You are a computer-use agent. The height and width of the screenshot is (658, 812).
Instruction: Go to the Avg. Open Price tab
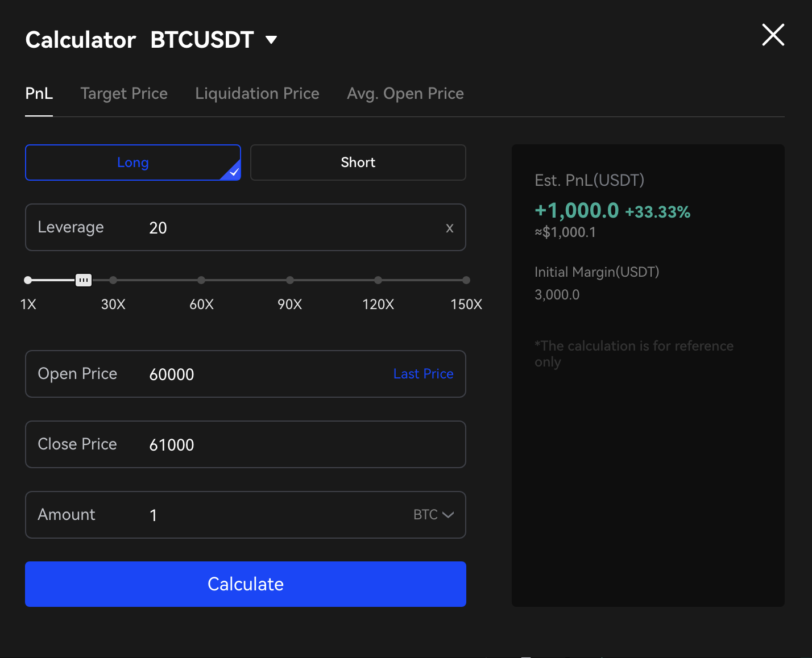[405, 94]
